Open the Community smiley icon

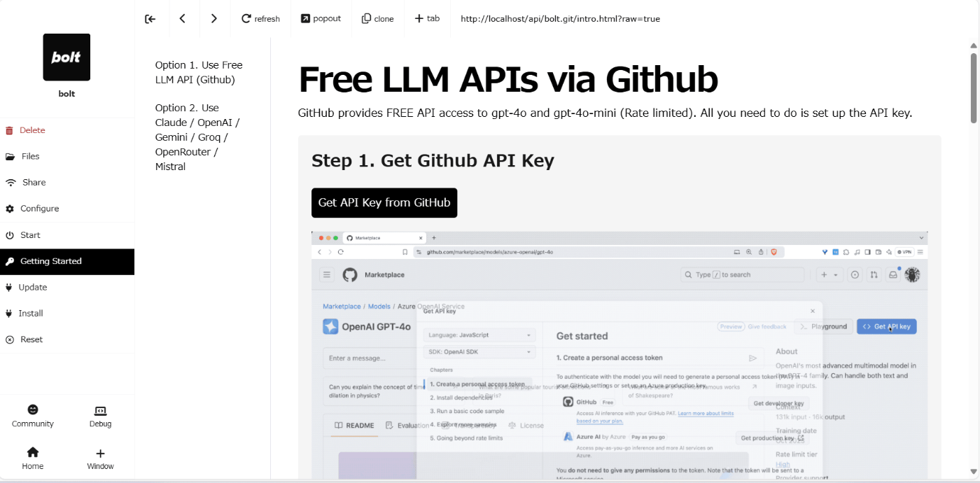pos(33,409)
